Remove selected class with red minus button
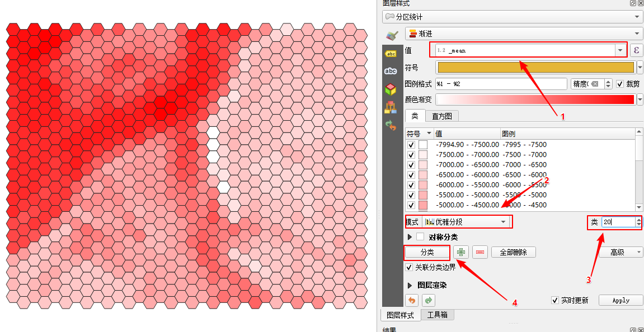 pyautogui.click(x=480, y=252)
